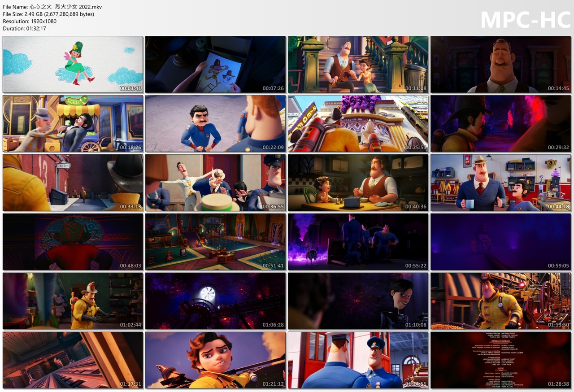This screenshot has height=392, width=574.
Task: Click the Resolution 1920x1080 line
Action: tap(30, 21)
